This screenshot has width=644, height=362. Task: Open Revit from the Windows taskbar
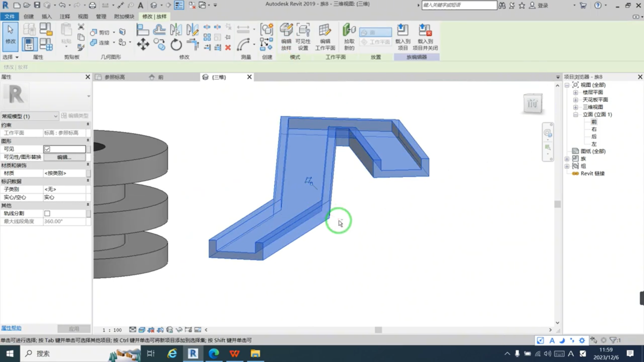click(193, 353)
